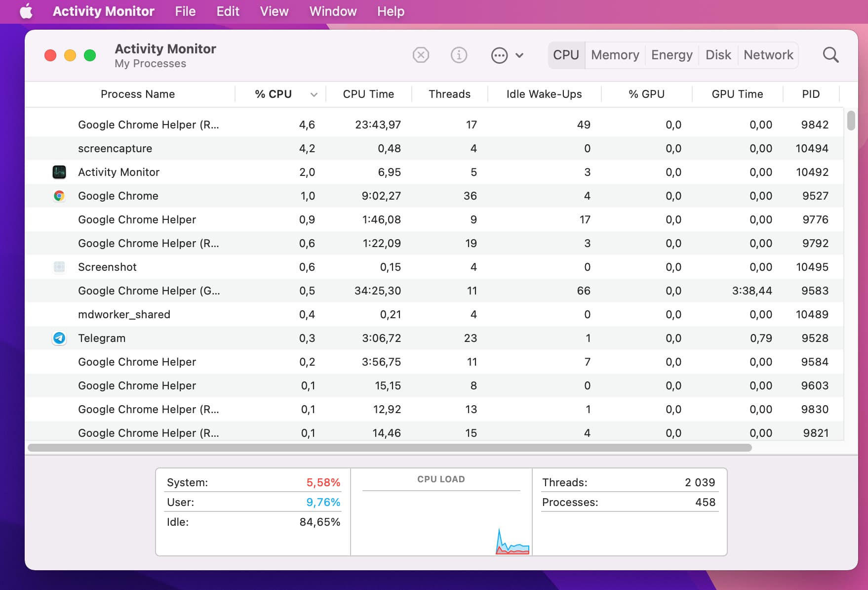Open the File menu
This screenshot has height=590, width=868.
tap(185, 11)
